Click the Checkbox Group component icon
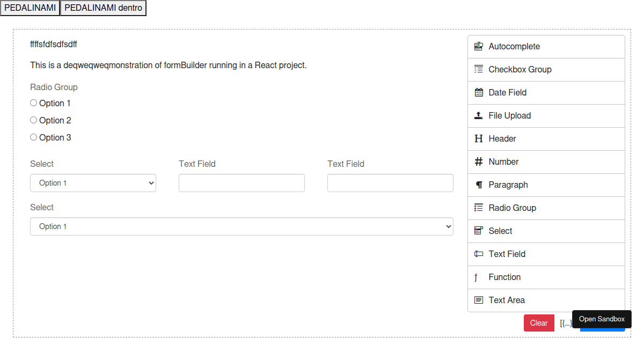Image resolution: width=644 pixels, height=338 pixels. 478,69
